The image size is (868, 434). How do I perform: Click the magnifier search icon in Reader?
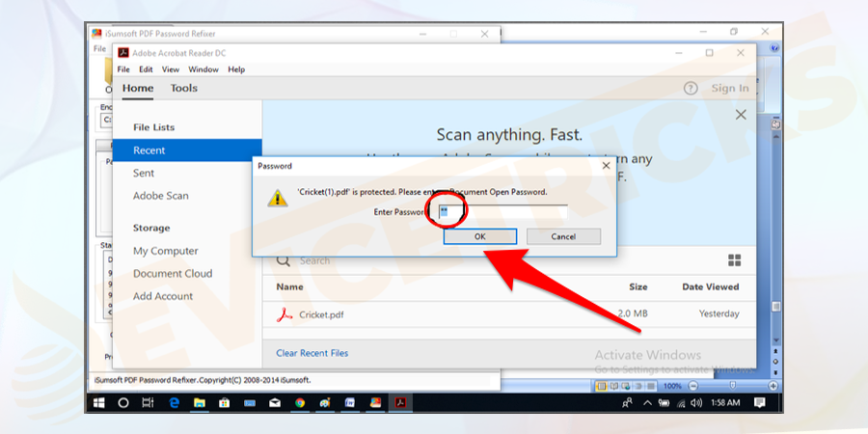tap(284, 260)
